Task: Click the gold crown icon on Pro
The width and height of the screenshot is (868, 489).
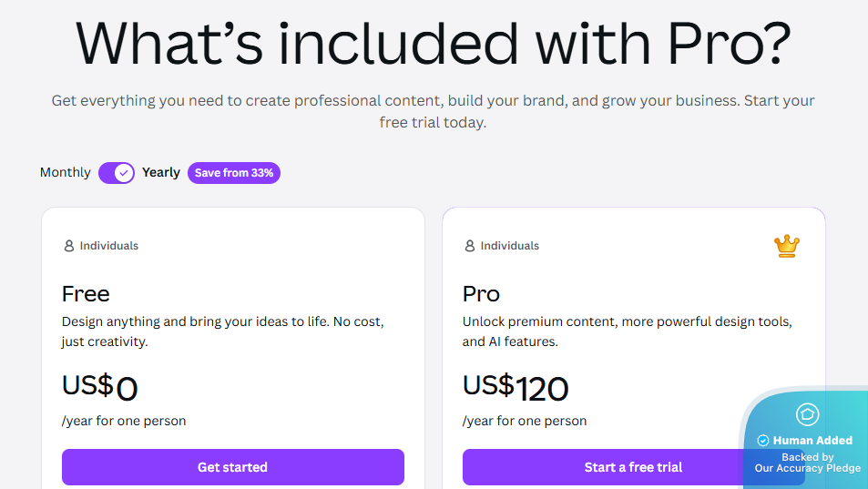Action: (x=787, y=246)
